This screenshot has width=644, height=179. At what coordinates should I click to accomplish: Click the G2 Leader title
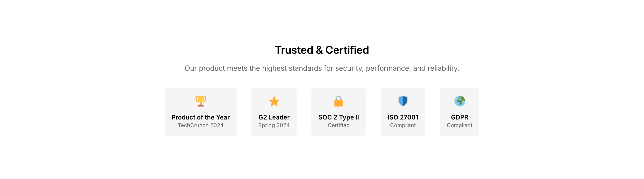274,117
